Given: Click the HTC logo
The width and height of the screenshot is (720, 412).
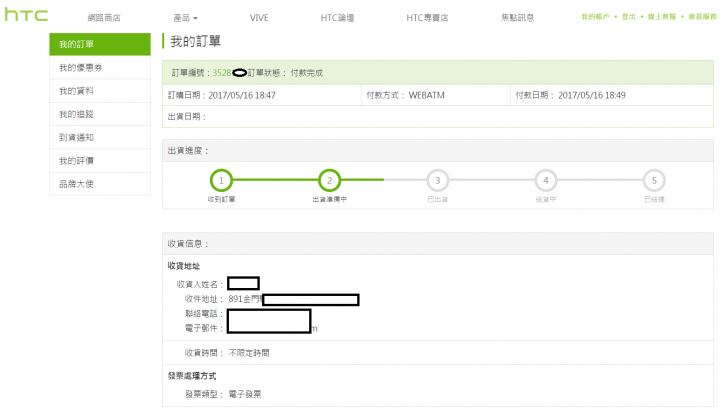Looking at the screenshot, I should coord(26,15).
